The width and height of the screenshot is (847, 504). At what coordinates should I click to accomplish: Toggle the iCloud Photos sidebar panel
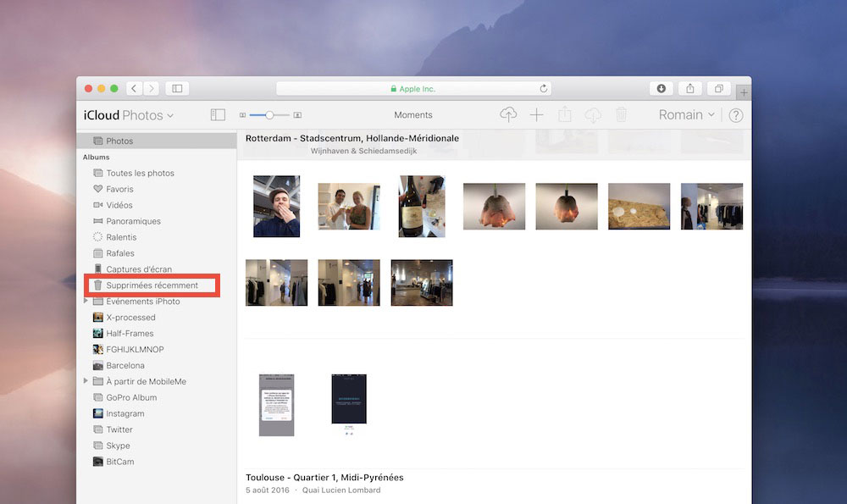pos(218,115)
